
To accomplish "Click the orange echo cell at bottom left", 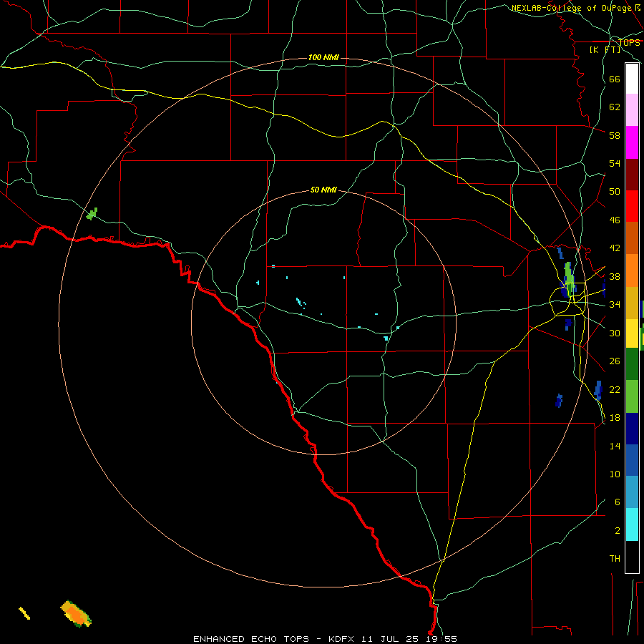I will pyautogui.click(x=76, y=614).
